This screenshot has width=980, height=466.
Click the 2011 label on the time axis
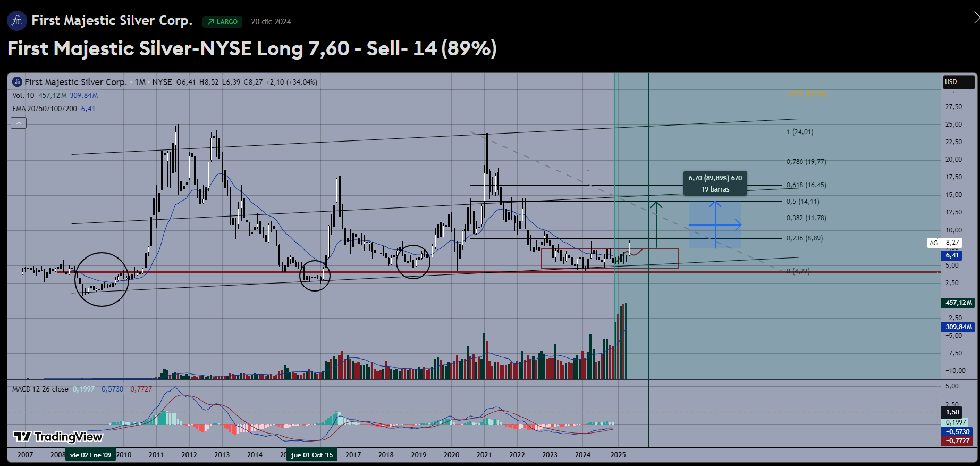pyautogui.click(x=156, y=455)
